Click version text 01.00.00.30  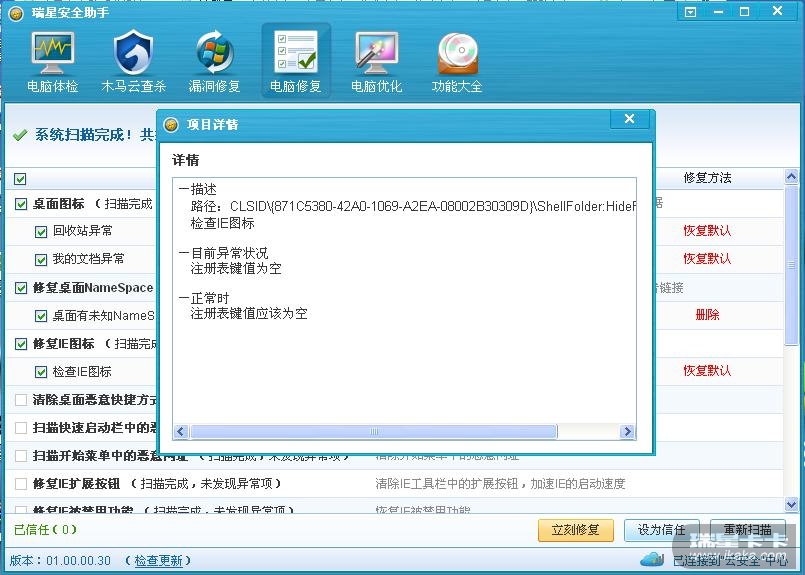click(x=79, y=561)
